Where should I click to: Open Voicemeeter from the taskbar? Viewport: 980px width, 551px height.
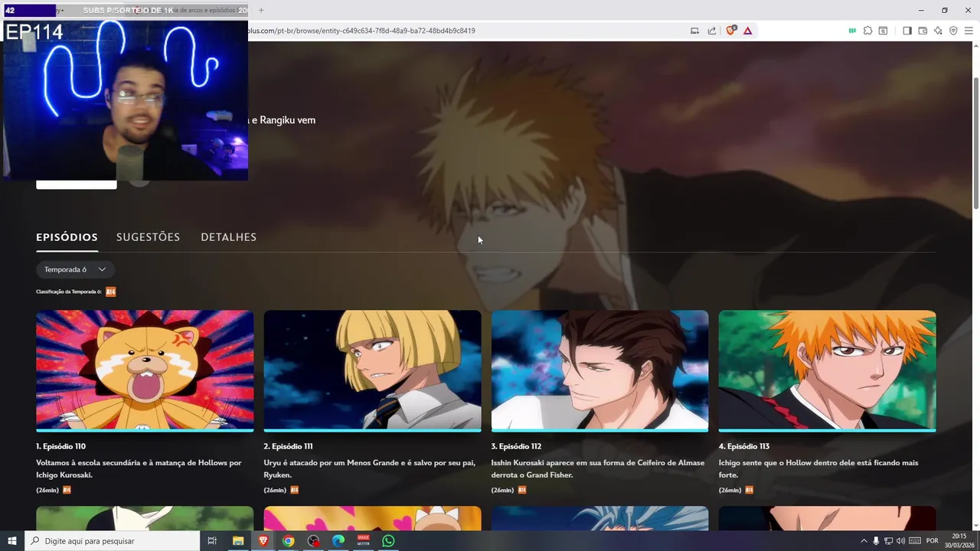tap(364, 541)
